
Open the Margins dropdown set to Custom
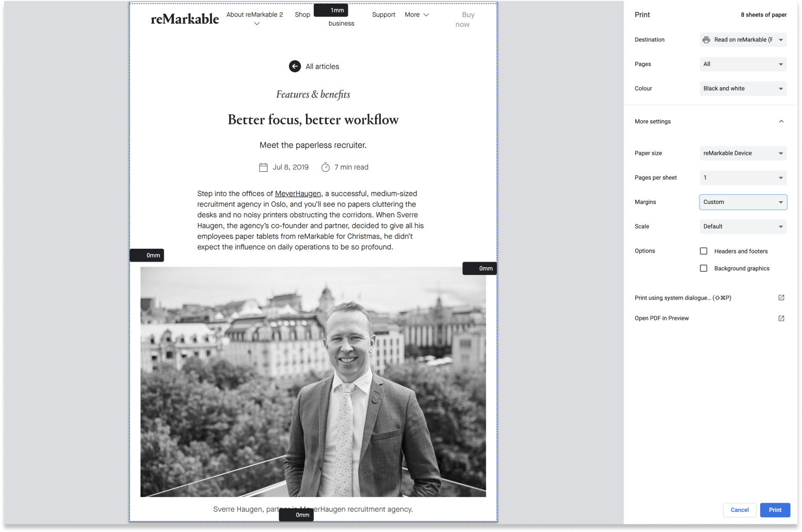(x=743, y=202)
